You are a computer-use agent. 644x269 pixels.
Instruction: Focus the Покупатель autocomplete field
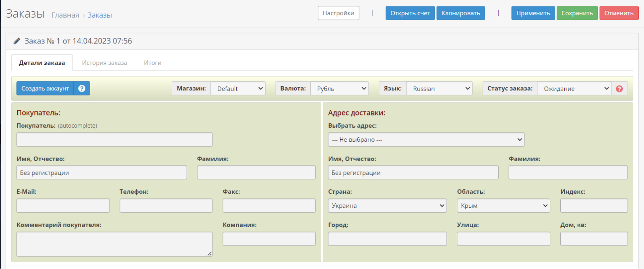(114, 140)
